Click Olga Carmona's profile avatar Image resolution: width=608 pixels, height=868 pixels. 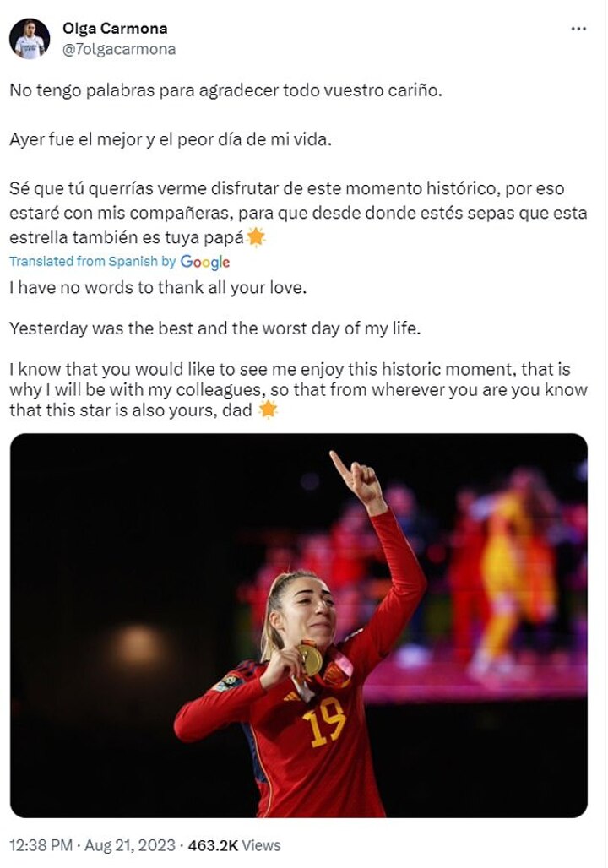30,38
